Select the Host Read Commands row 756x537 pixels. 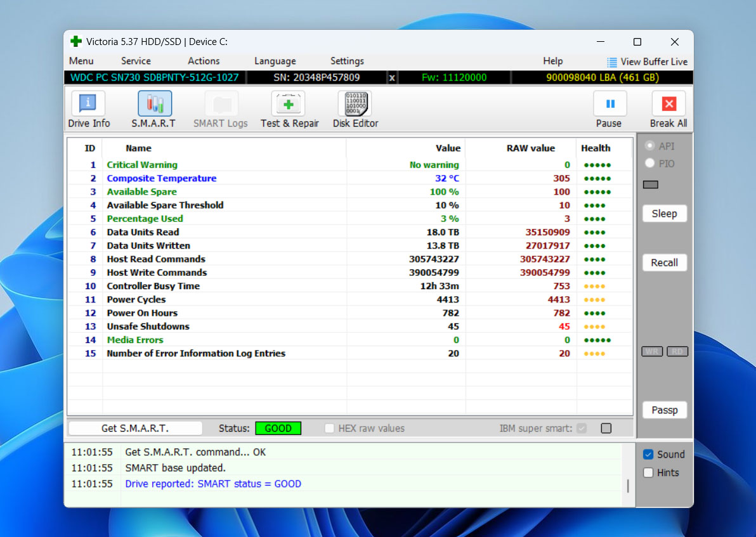[350, 259]
